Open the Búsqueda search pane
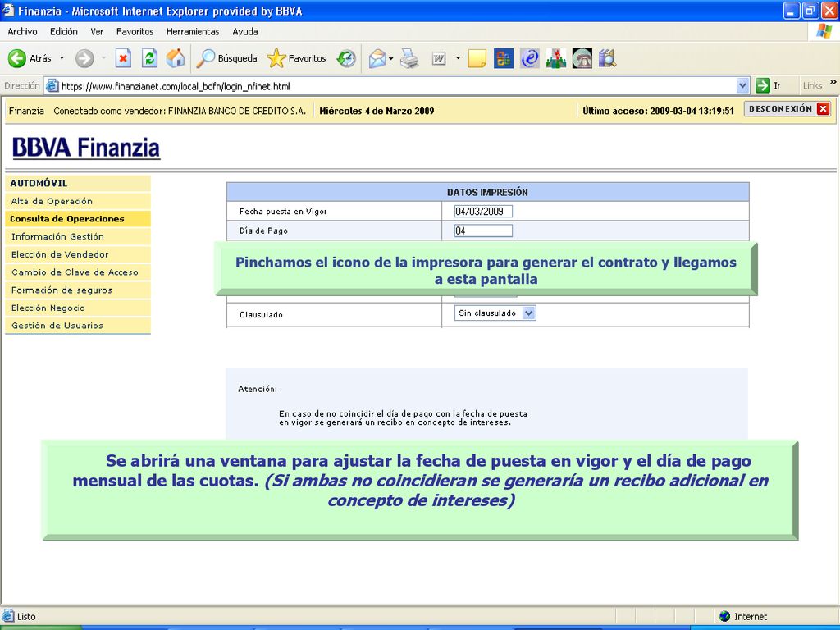The height and width of the screenshot is (630, 840). click(226, 58)
